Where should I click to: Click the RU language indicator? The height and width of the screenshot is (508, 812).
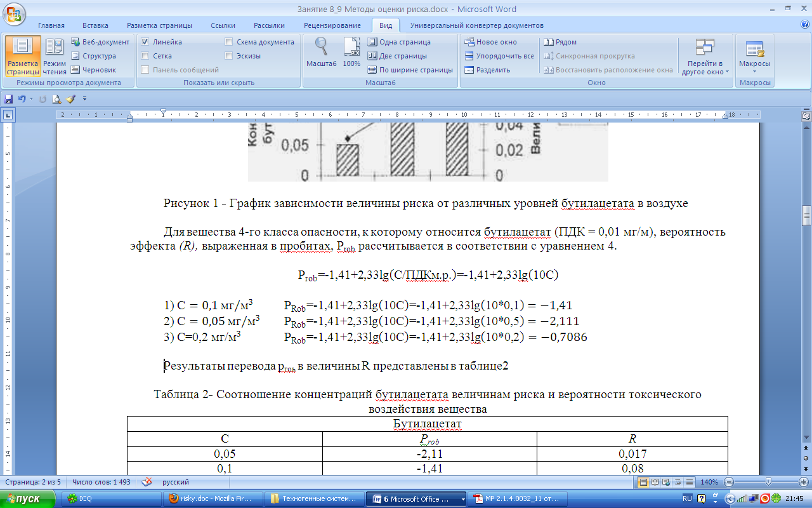[x=687, y=499]
